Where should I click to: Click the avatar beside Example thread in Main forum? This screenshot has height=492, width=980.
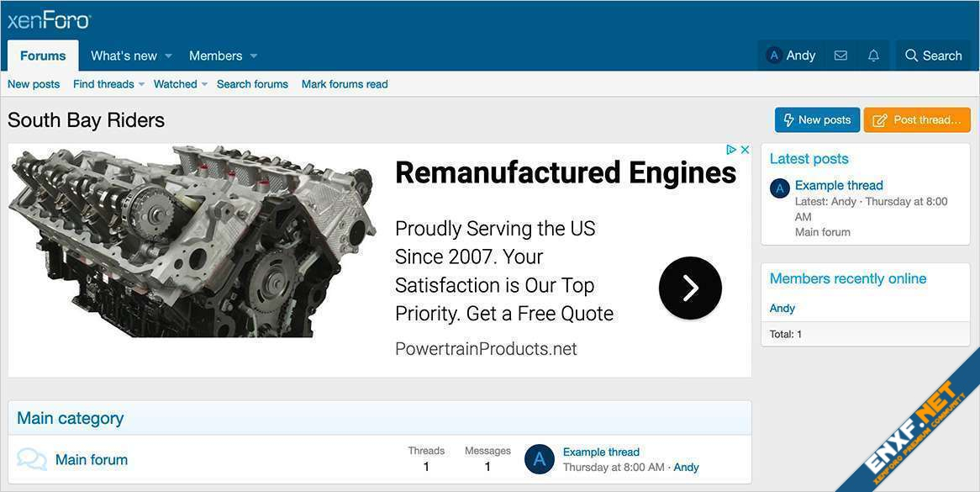point(540,459)
